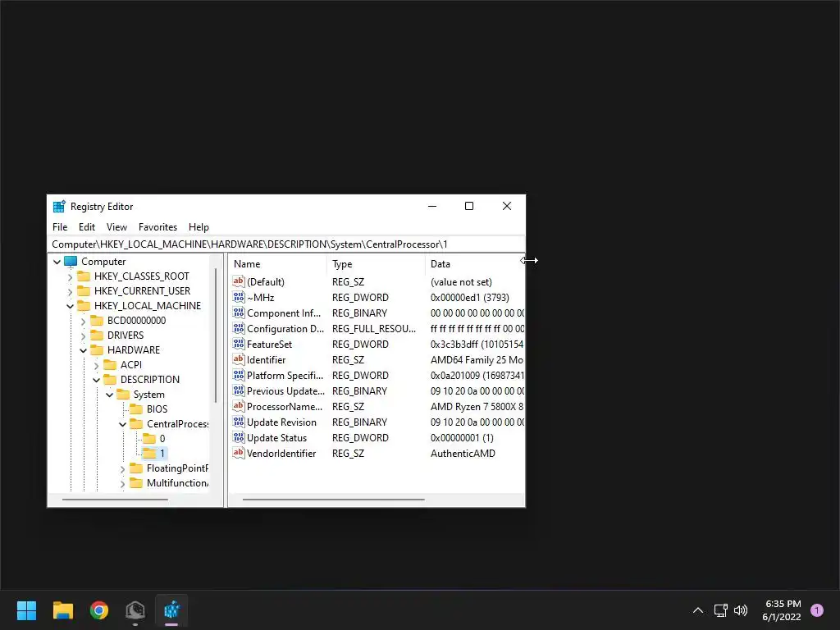Select the 'Update Revision' value
840x630 pixels.
pos(281,422)
